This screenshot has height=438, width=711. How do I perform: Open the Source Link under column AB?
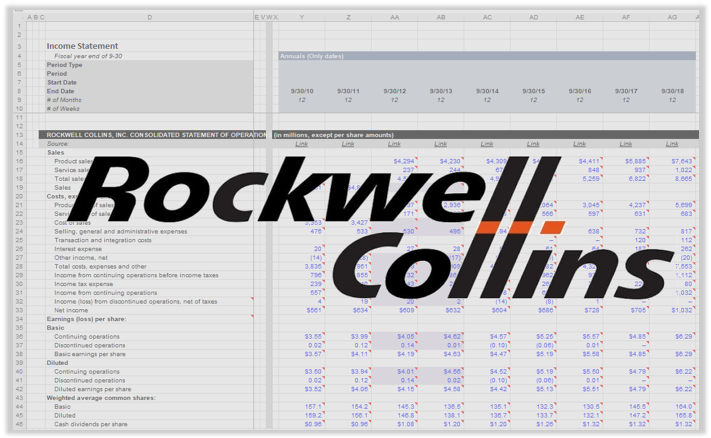tap(440, 144)
